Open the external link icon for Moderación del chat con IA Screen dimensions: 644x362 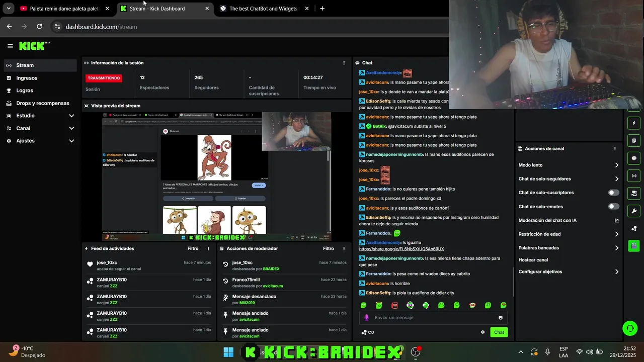(x=617, y=220)
